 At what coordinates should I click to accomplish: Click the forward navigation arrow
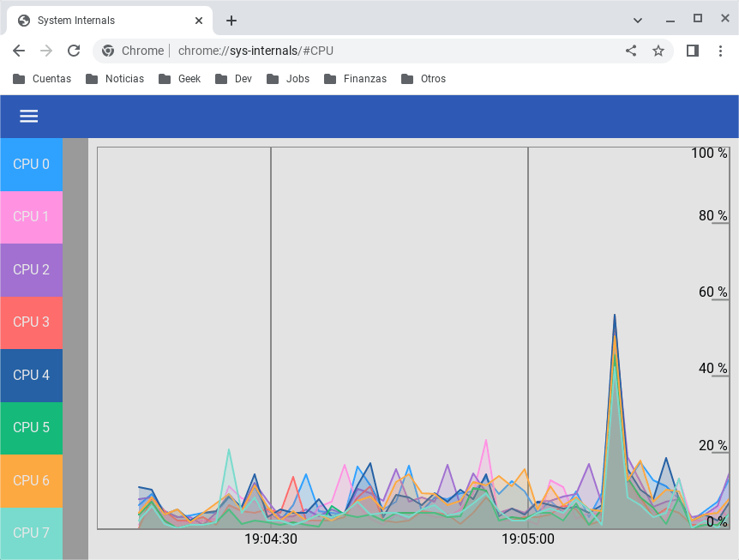point(46,51)
